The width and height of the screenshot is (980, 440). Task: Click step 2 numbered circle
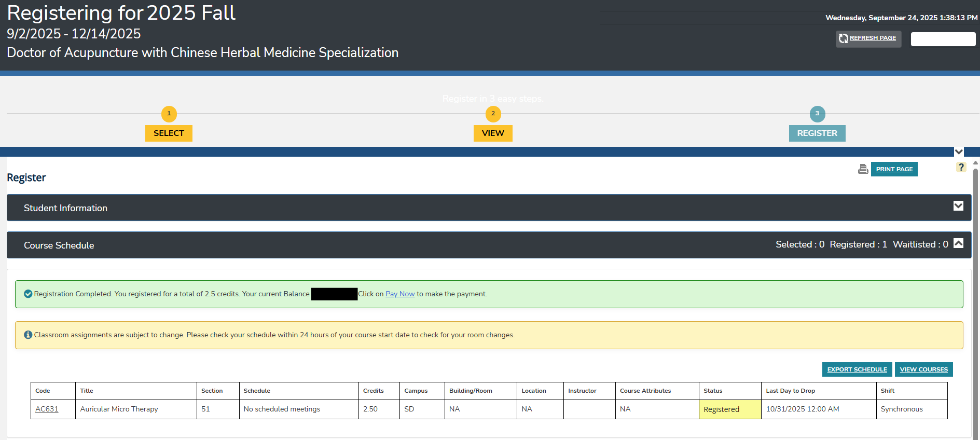[x=493, y=114]
